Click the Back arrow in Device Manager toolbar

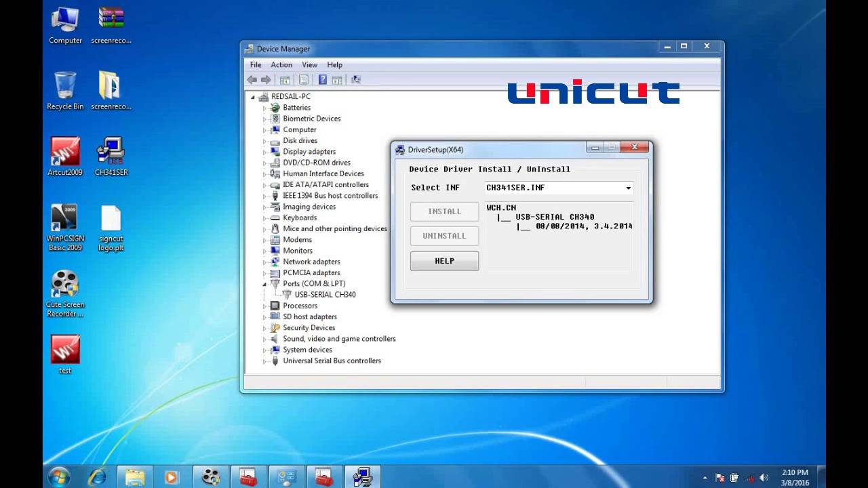click(252, 80)
